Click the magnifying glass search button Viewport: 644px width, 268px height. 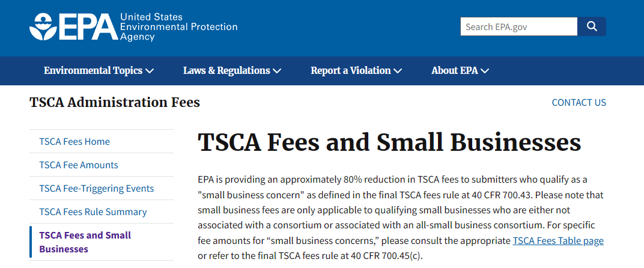point(592,26)
